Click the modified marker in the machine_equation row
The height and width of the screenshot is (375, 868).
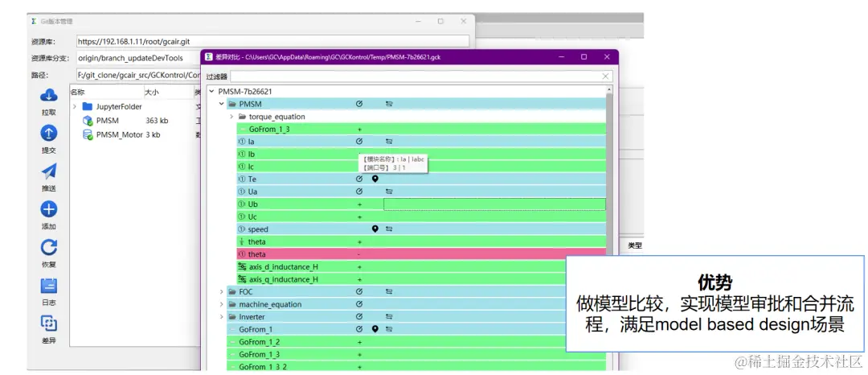(x=358, y=304)
